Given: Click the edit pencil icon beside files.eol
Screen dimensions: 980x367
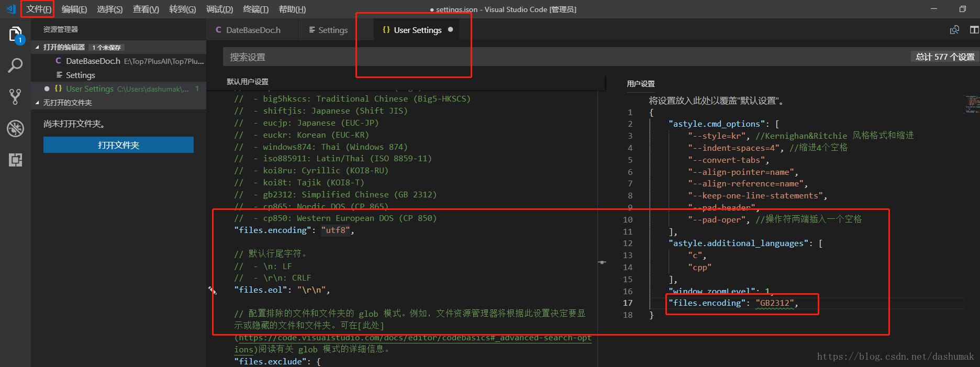Looking at the screenshot, I should tap(213, 290).
